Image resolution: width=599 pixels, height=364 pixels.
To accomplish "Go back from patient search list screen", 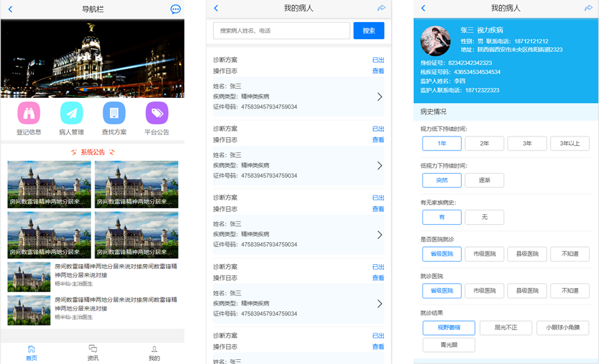I will pyautogui.click(x=216, y=8).
